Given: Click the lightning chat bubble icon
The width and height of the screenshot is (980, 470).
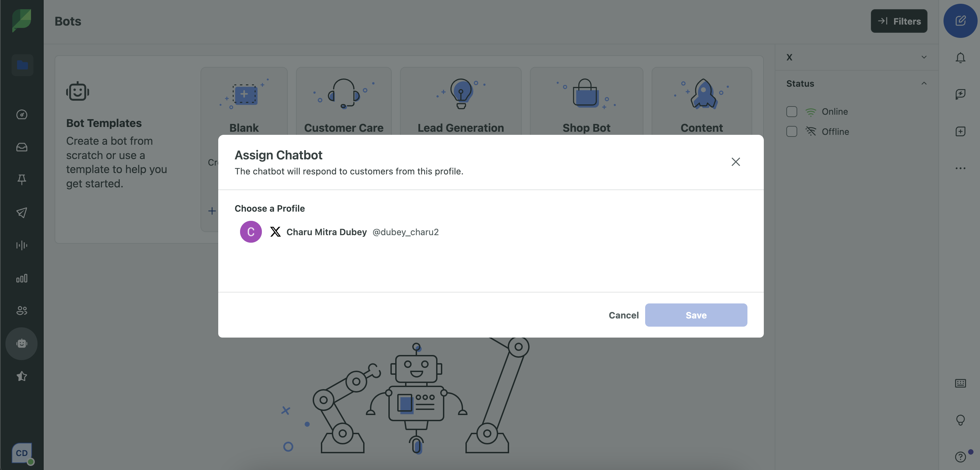Looking at the screenshot, I should [960, 94].
